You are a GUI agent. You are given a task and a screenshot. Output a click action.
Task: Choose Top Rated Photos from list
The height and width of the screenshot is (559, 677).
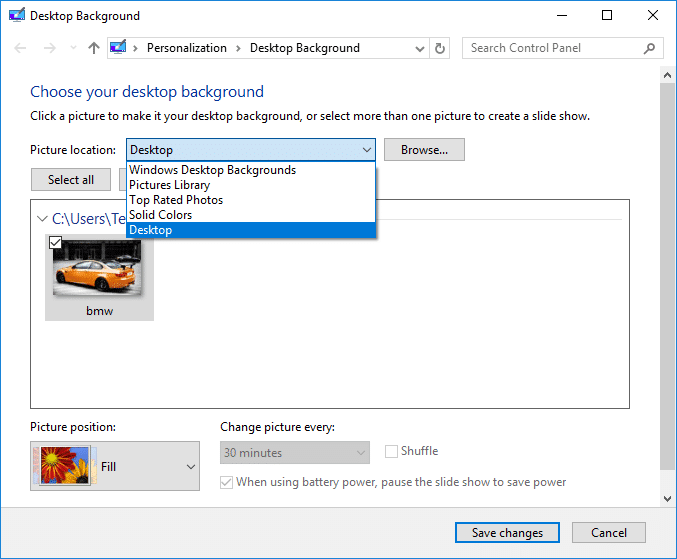pyautogui.click(x=251, y=200)
